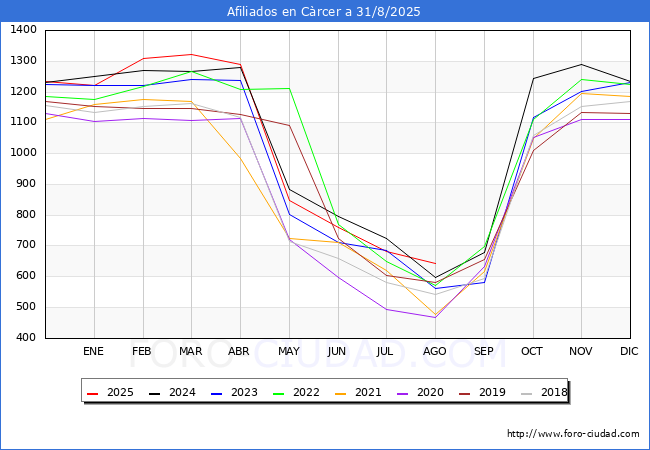Click the orange 2021 legend color marker
The height and width of the screenshot is (450, 650).
[x=340, y=393]
